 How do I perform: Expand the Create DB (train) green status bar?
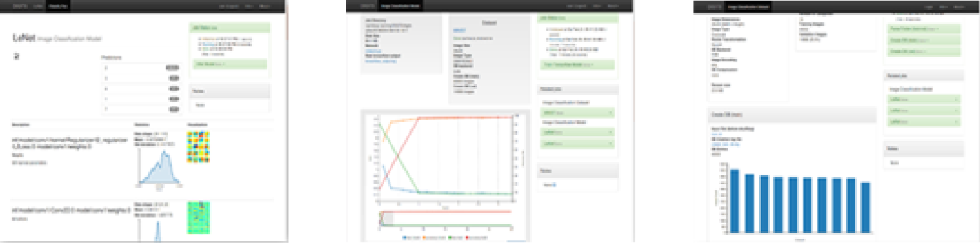pyautogui.click(x=923, y=40)
